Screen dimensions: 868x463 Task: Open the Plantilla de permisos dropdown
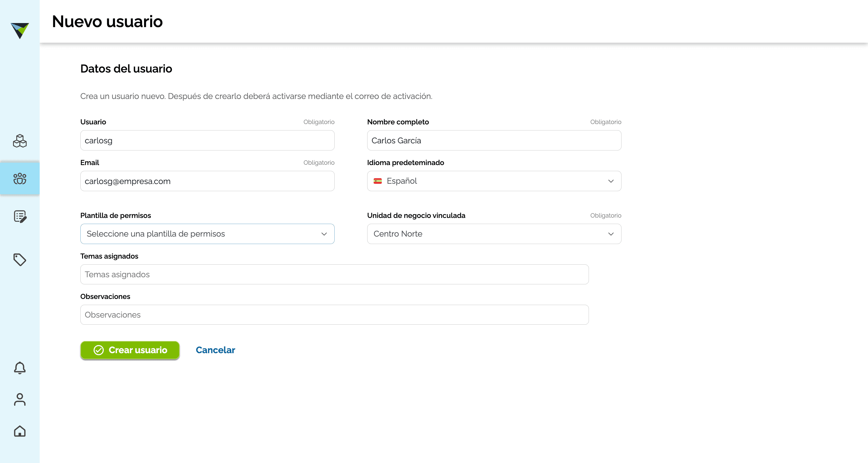pos(207,234)
